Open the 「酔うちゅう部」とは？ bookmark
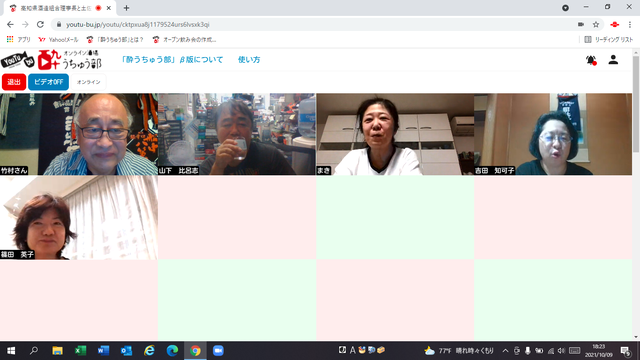The width and height of the screenshot is (640, 360). 115,40
